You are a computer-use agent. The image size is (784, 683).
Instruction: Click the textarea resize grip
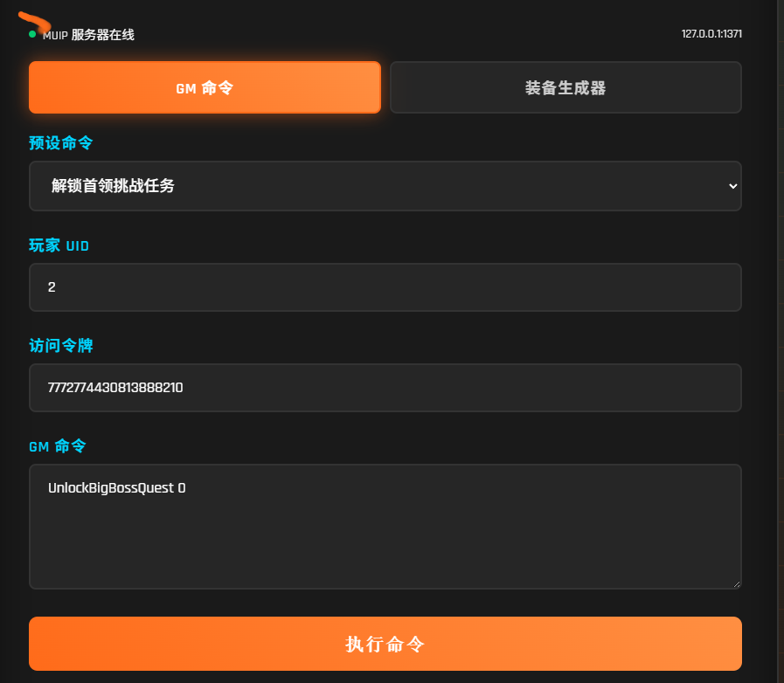736,582
